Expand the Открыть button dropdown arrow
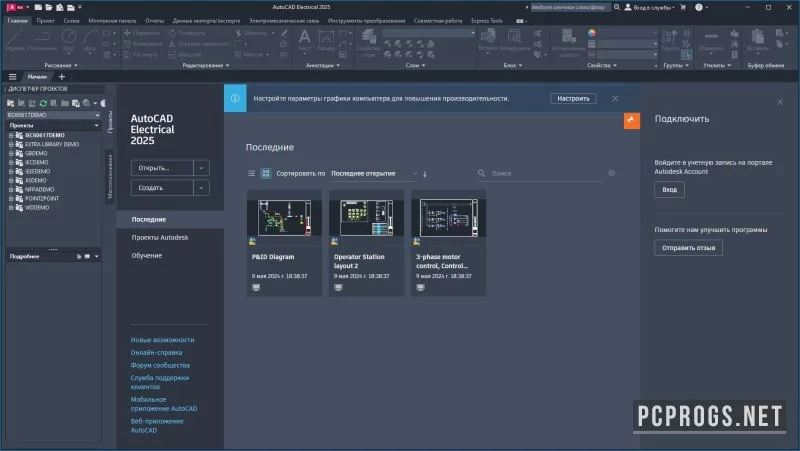800x451 pixels. point(202,168)
